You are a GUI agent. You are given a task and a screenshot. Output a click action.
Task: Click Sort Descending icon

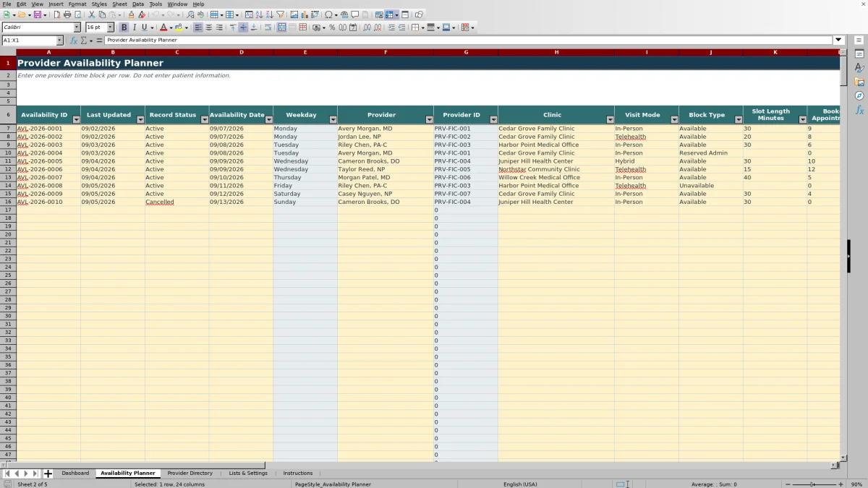pyautogui.click(x=269, y=14)
